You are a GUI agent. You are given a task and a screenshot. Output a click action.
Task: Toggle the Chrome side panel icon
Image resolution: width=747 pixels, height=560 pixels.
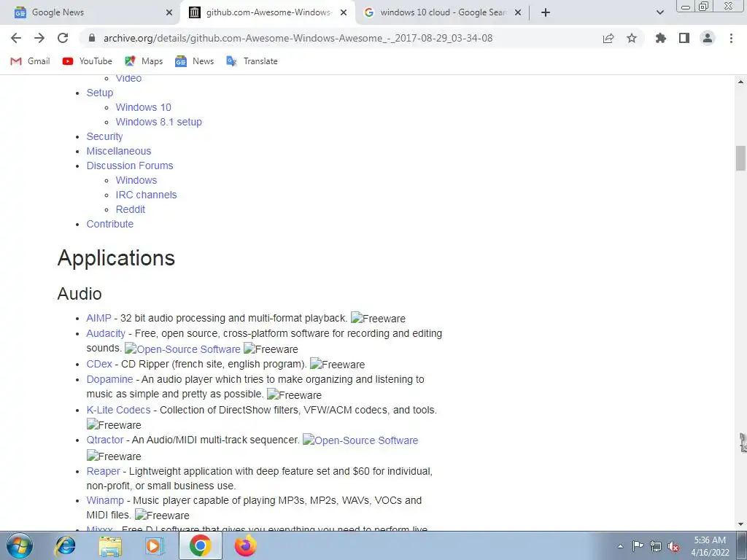click(684, 38)
